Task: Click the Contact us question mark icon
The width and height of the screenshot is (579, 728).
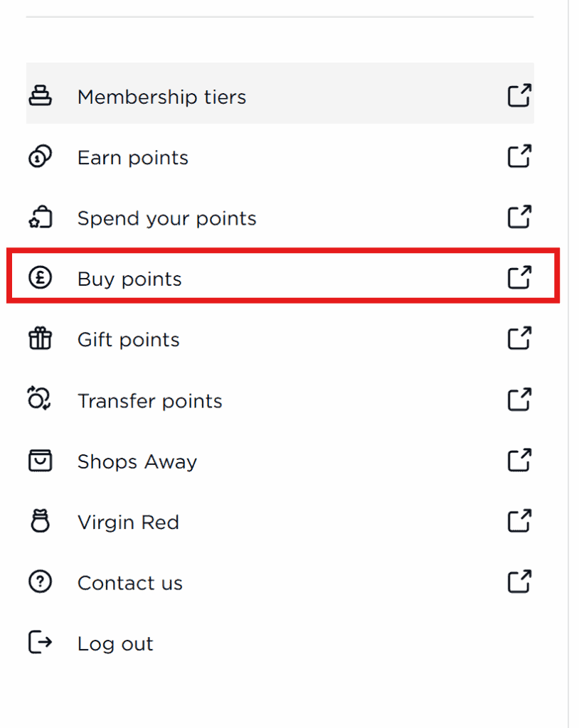Action: pyautogui.click(x=40, y=583)
